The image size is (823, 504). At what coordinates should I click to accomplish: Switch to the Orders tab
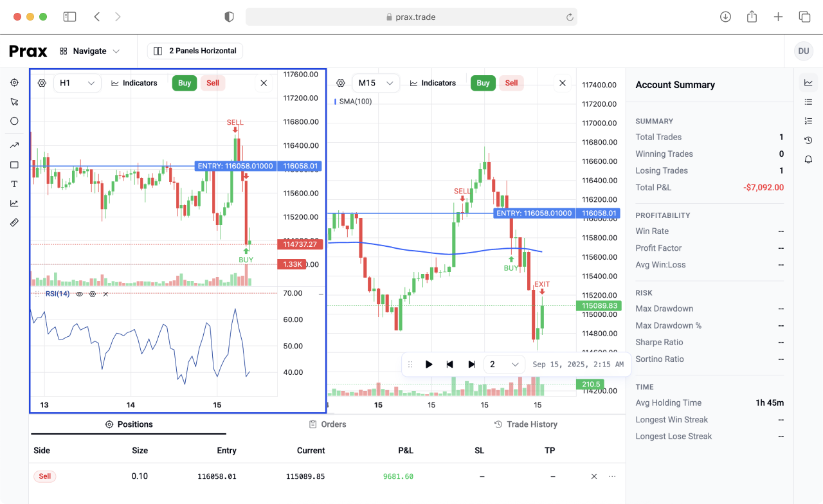tap(327, 424)
